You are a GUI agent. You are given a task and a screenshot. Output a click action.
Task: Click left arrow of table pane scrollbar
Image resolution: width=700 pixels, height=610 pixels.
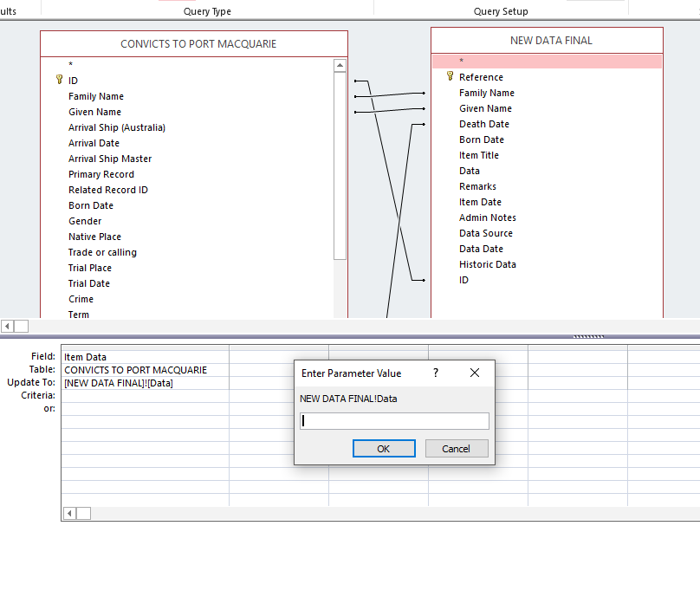pos(7,326)
